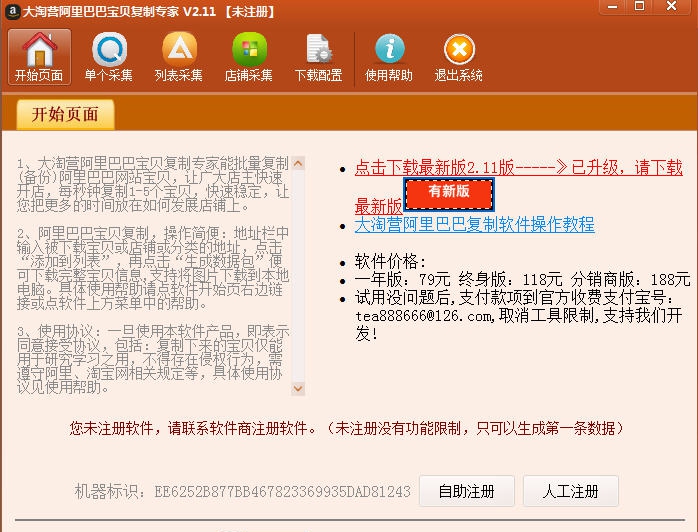
Task: Open 大淘营阿里巴巴复制软件操作教程 link
Action: 474,224
